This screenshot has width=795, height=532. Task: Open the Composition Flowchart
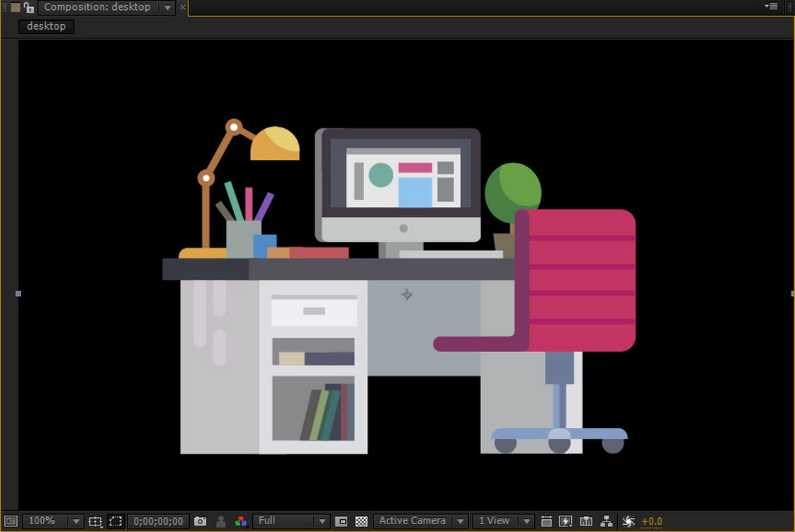click(x=607, y=521)
